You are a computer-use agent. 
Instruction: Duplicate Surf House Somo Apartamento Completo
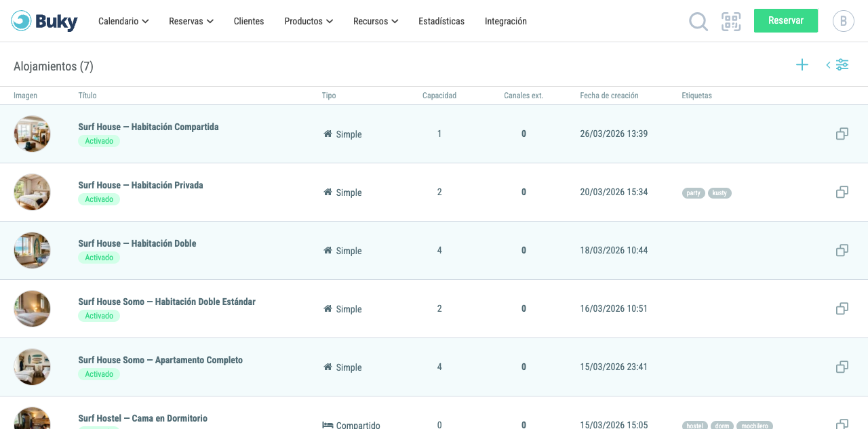coord(842,367)
